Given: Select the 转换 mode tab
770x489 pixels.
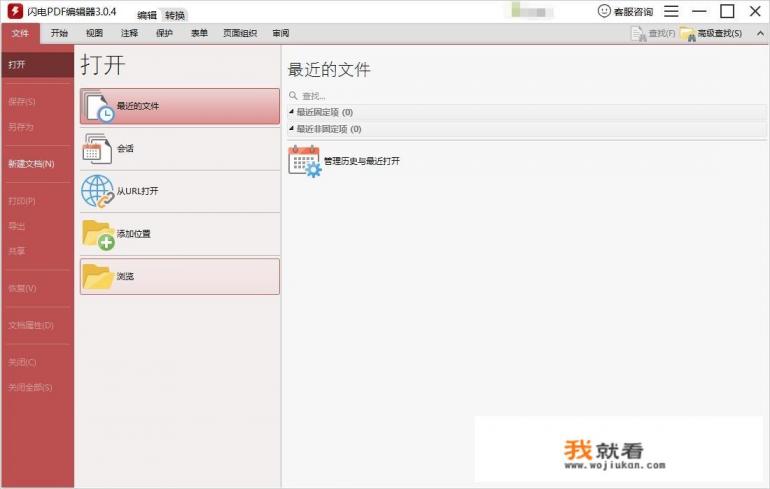Looking at the screenshot, I should pyautogui.click(x=174, y=15).
